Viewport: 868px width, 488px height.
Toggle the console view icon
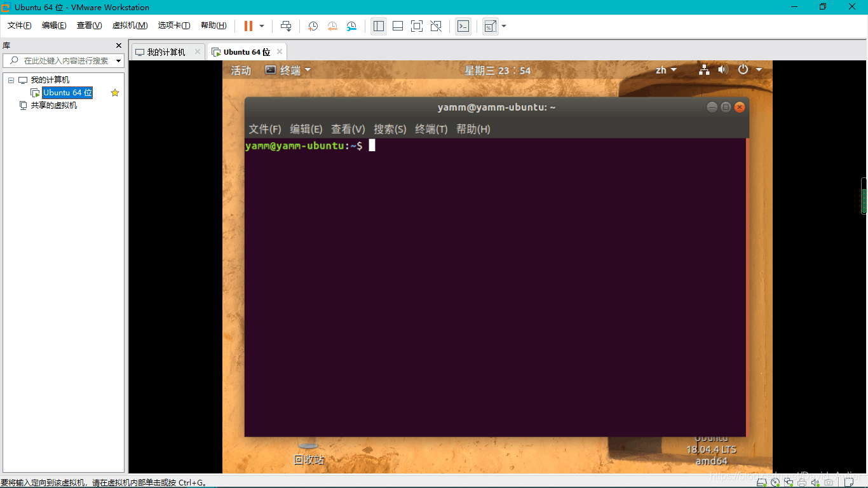463,26
